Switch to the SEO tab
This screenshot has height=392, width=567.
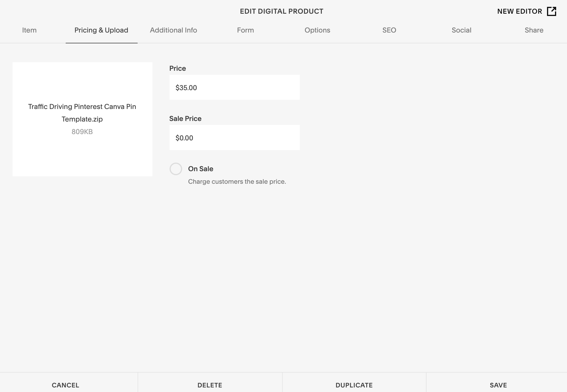coord(389,30)
